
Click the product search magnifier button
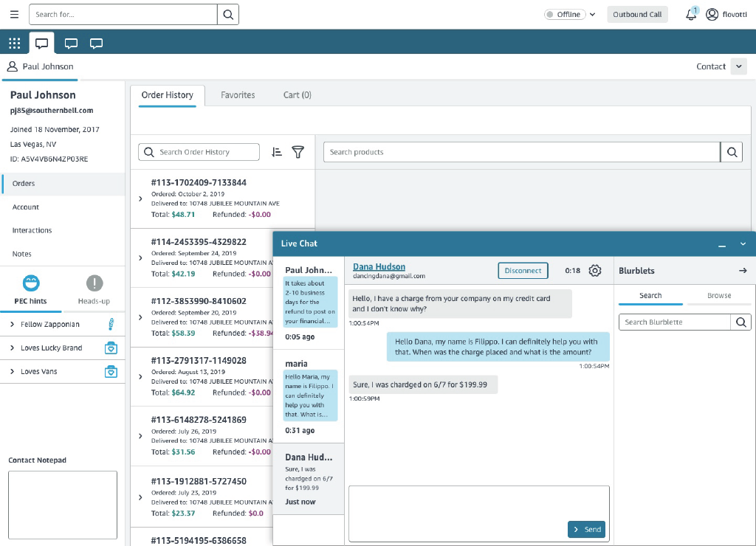[x=732, y=152]
